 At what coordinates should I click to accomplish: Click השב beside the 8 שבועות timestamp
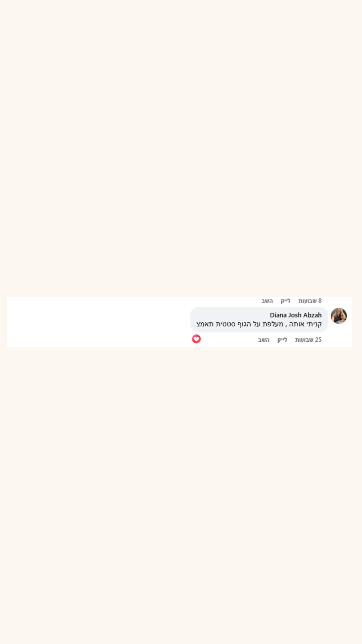[267, 301]
